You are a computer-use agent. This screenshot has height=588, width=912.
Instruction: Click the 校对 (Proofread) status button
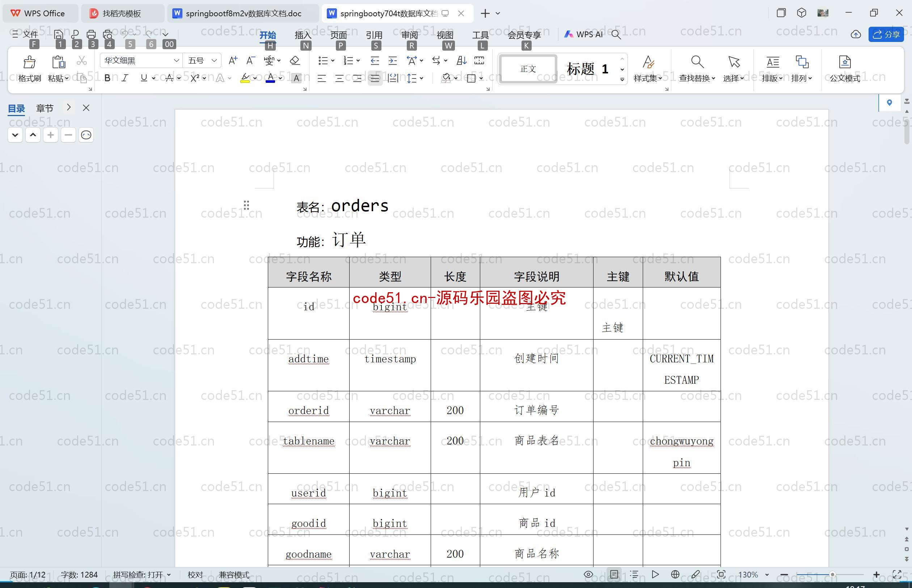coord(195,575)
